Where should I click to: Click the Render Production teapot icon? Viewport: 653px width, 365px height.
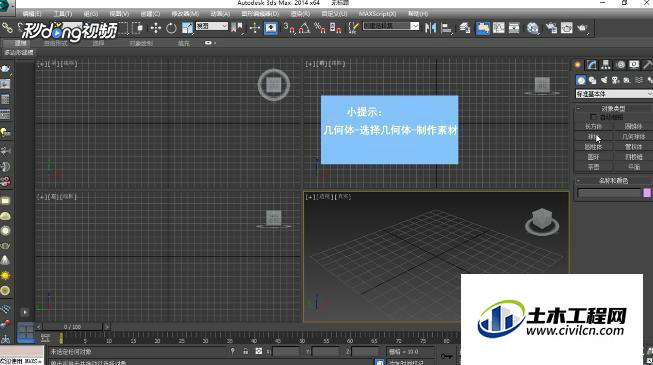[582, 28]
